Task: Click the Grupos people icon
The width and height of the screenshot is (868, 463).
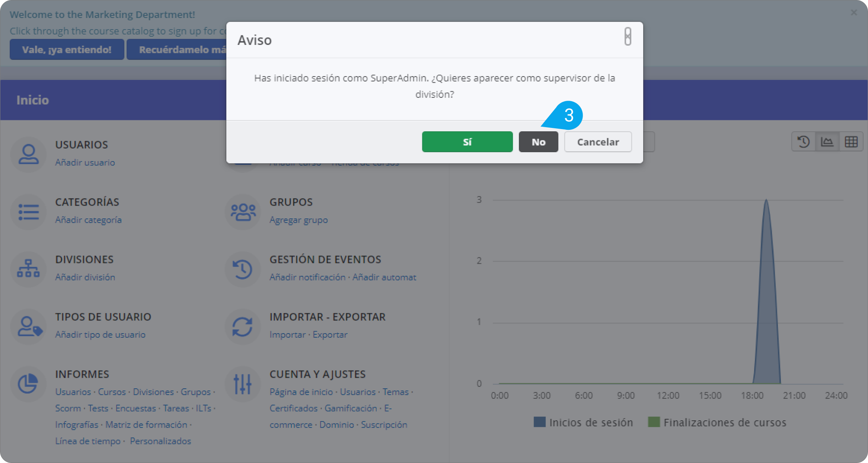Action: [x=243, y=212]
